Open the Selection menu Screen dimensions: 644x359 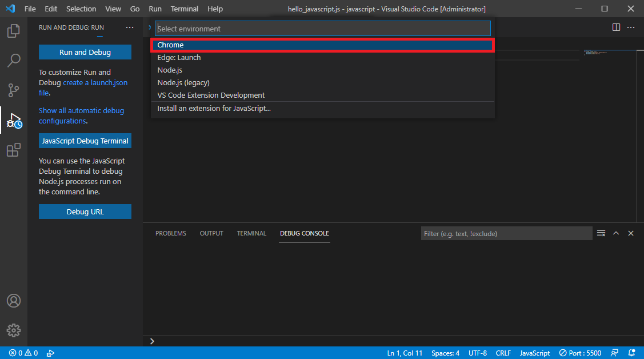click(81, 9)
